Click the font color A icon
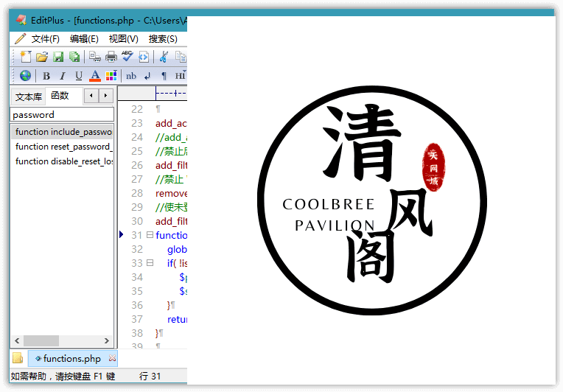 coord(95,76)
